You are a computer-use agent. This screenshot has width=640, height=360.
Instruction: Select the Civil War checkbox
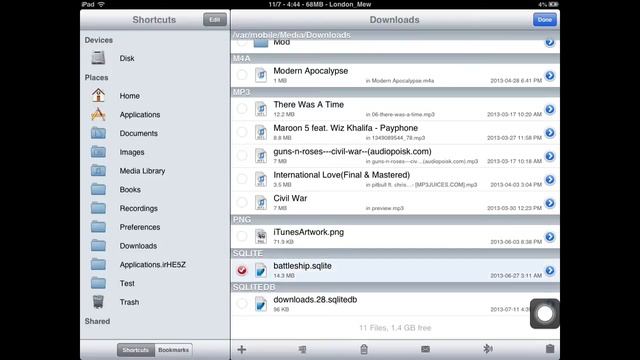(242, 202)
